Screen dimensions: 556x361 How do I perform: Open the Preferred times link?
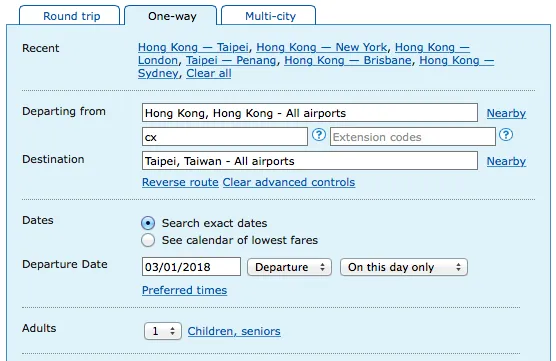click(184, 290)
